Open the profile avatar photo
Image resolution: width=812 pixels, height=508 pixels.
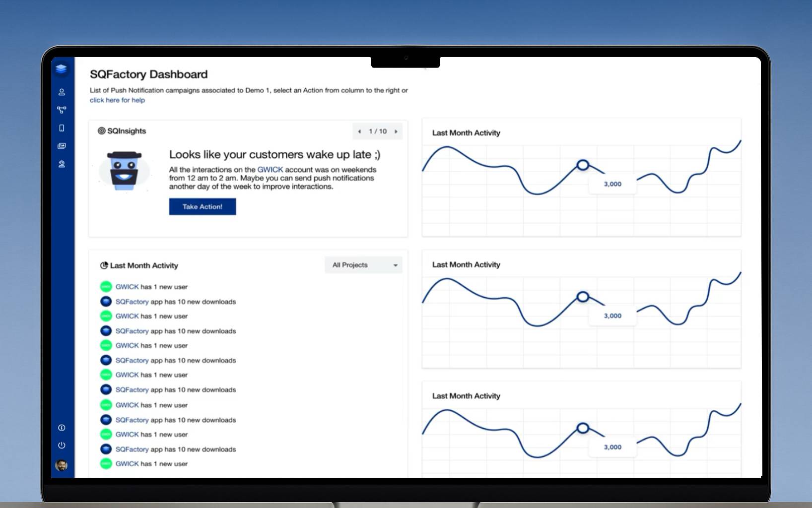(x=62, y=465)
